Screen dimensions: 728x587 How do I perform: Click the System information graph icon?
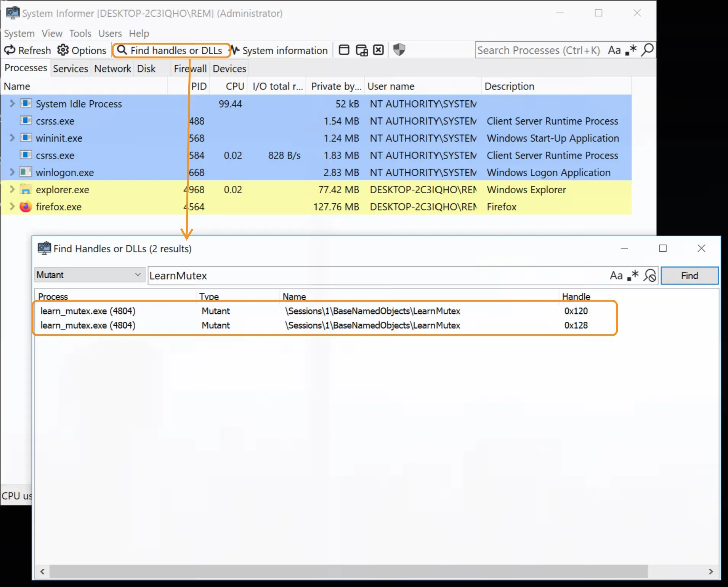pyautogui.click(x=235, y=50)
